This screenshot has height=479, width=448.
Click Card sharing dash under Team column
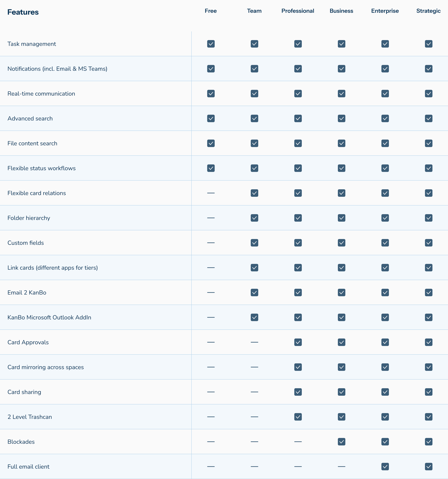point(254,392)
